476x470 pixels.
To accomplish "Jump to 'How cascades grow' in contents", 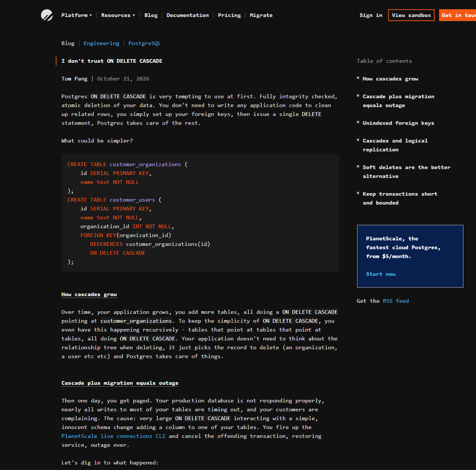I will [x=390, y=79].
